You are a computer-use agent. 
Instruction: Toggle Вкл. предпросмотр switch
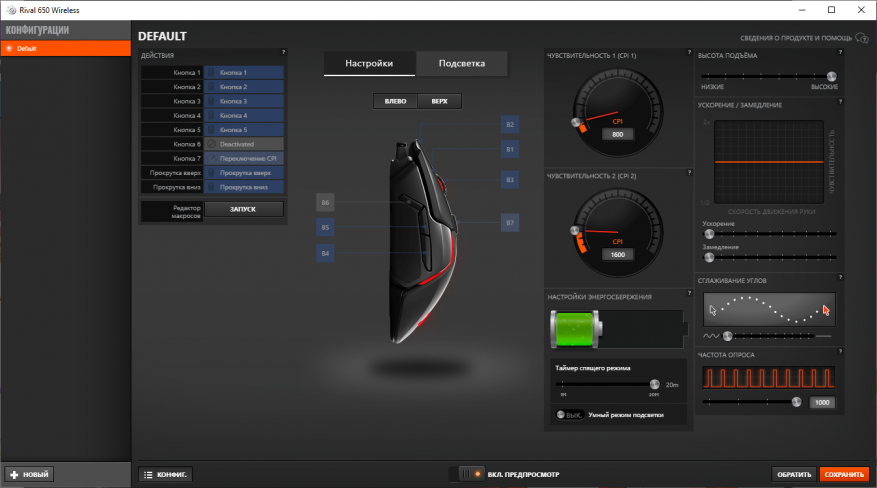click(x=466, y=474)
